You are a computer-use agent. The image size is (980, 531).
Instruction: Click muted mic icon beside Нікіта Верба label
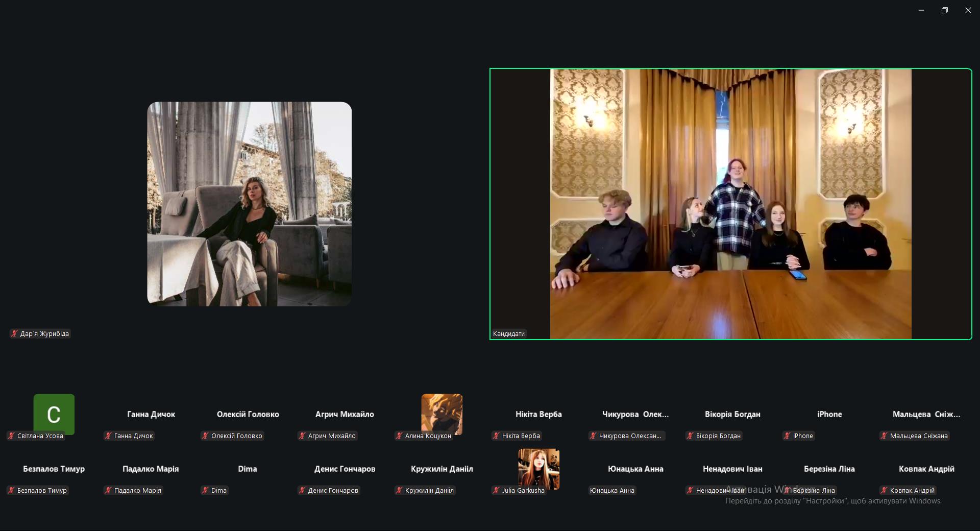pyautogui.click(x=496, y=436)
